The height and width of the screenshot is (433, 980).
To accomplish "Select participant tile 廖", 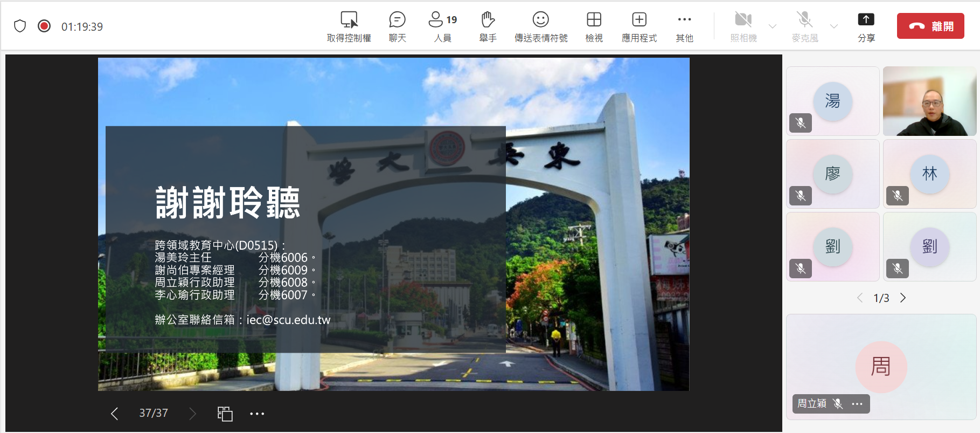I will 833,174.
